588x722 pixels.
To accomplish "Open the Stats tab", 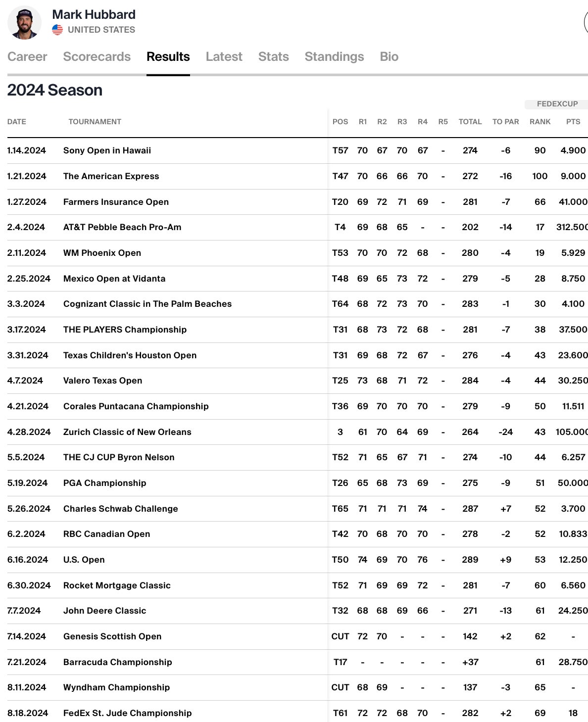I will tap(273, 57).
